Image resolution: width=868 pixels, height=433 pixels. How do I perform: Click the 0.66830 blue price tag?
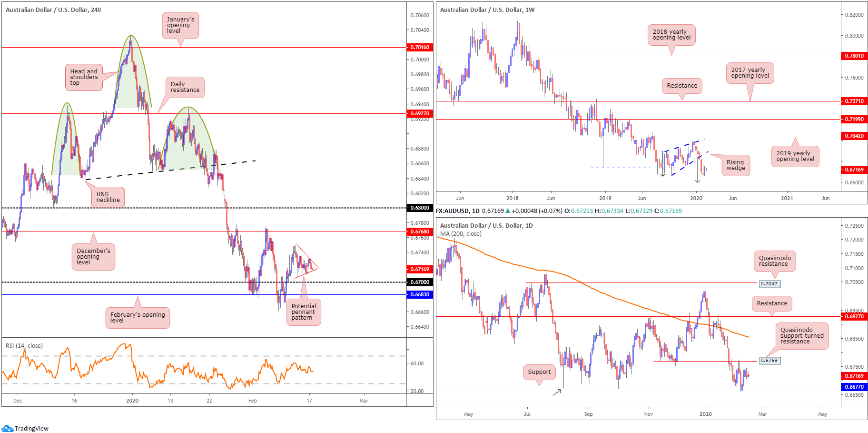pos(420,294)
